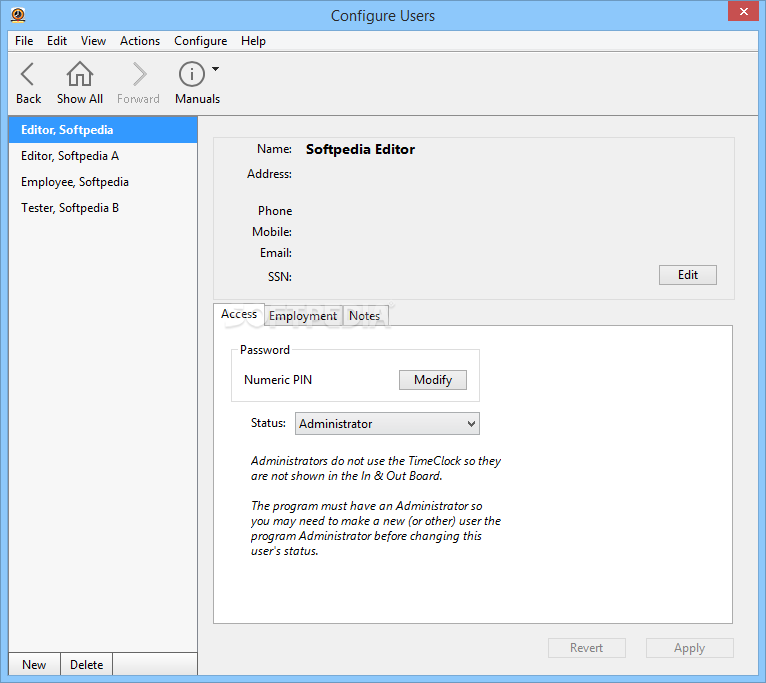Click the Apply button
The image size is (766, 683).
coord(689,648)
